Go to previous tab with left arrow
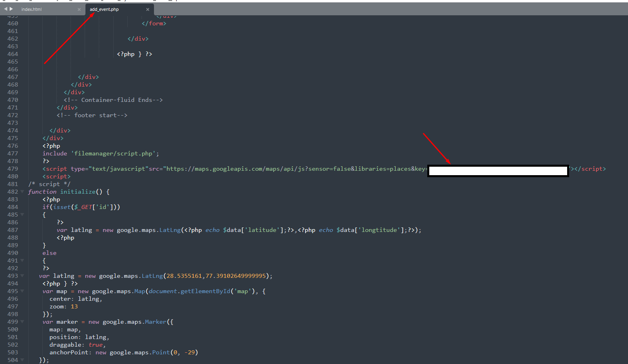 6,9
